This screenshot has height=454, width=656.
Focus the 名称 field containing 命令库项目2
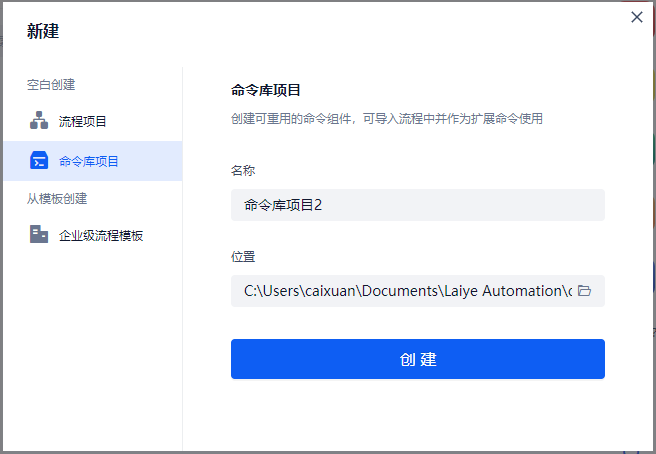417,205
